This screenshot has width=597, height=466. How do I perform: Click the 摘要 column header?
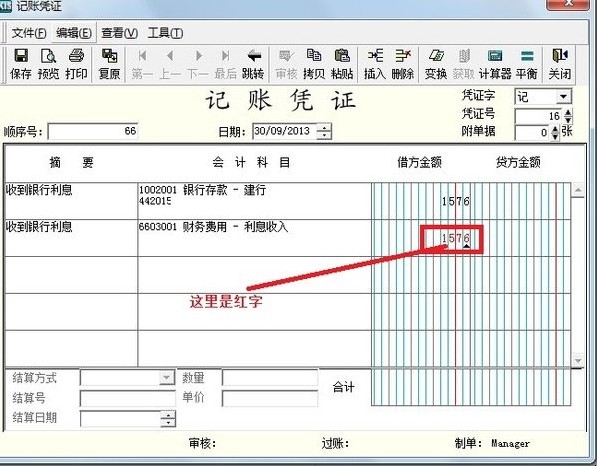[72, 163]
